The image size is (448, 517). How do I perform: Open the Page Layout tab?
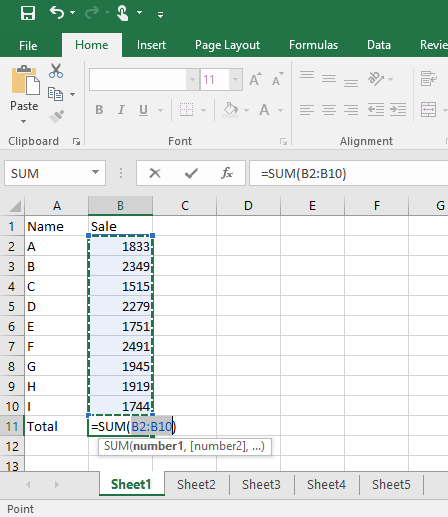tap(227, 45)
